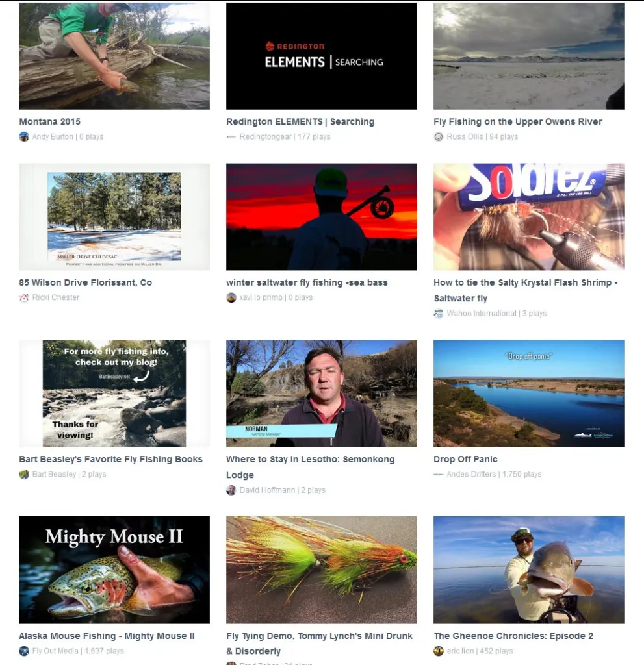Click David Hoffmann's avatar icon
The height and width of the screenshot is (665, 644).
231,490
